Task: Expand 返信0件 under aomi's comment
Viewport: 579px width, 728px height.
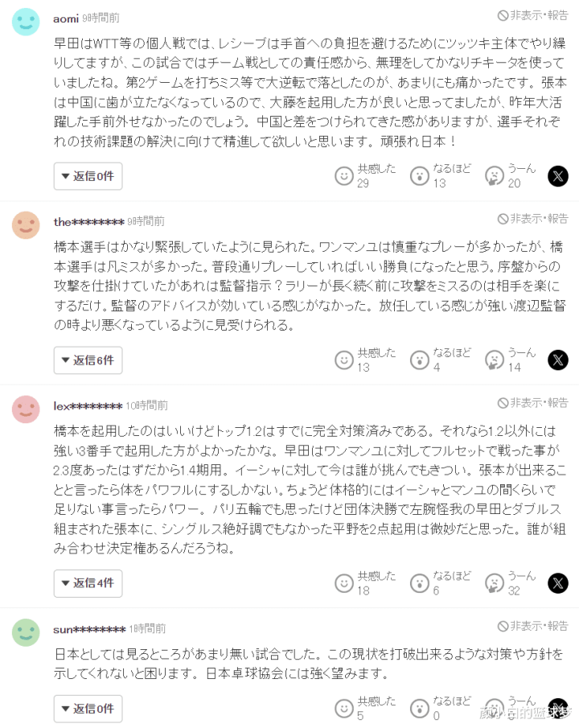Action: tap(88, 176)
